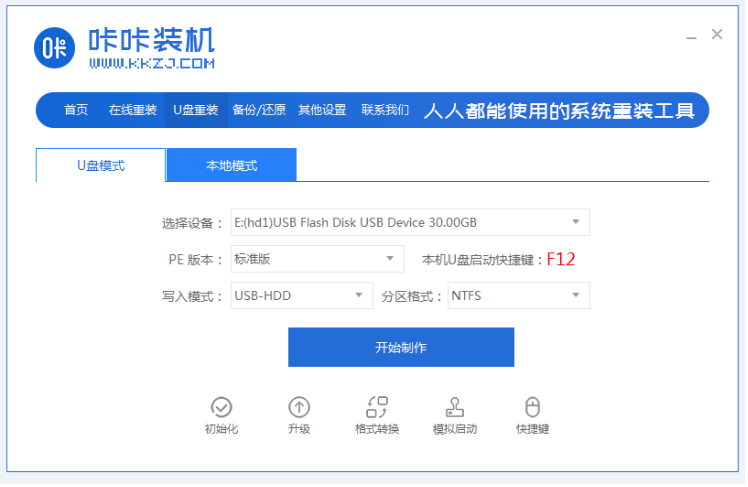The width and height of the screenshot is (748, 487).
Task: Open 其他设置 in the navigation bar
Action: (x=323, y=111)
